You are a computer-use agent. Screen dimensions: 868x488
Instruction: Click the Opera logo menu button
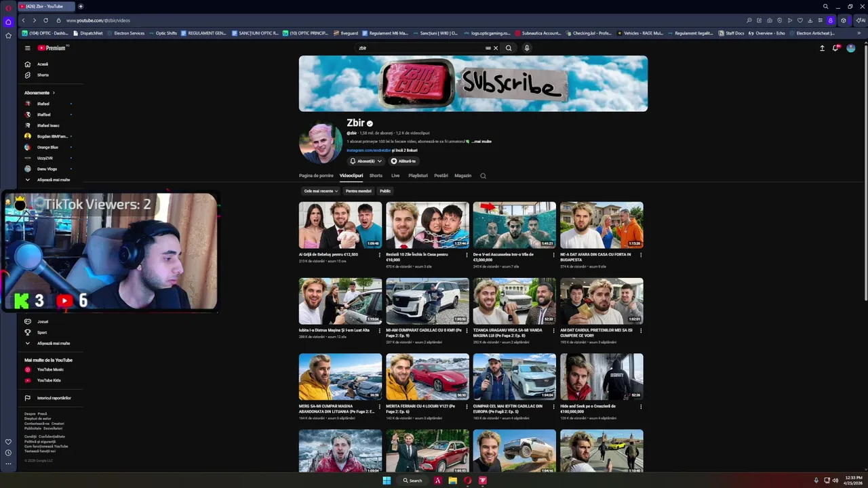(x=8, y=7)
